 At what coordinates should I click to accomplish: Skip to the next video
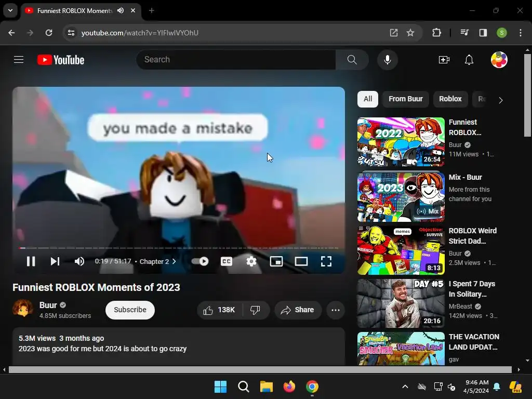tap(55, 261)
